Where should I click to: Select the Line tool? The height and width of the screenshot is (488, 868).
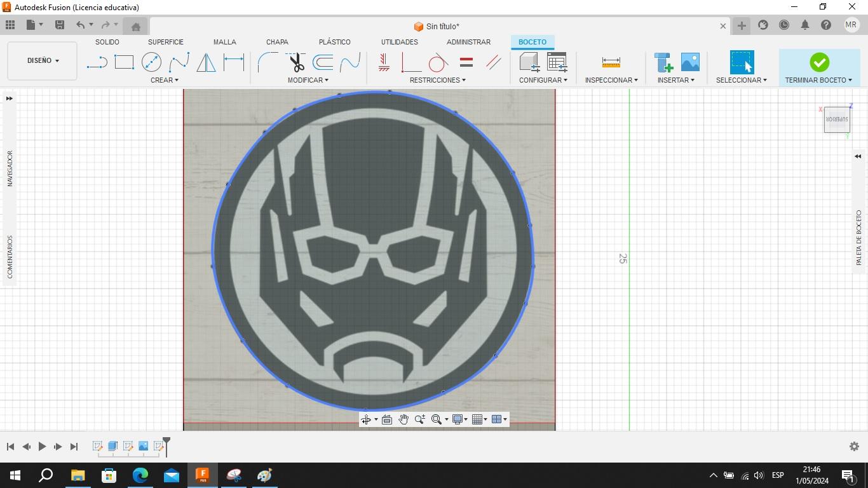pyautogui.click(x=97, y=62)
